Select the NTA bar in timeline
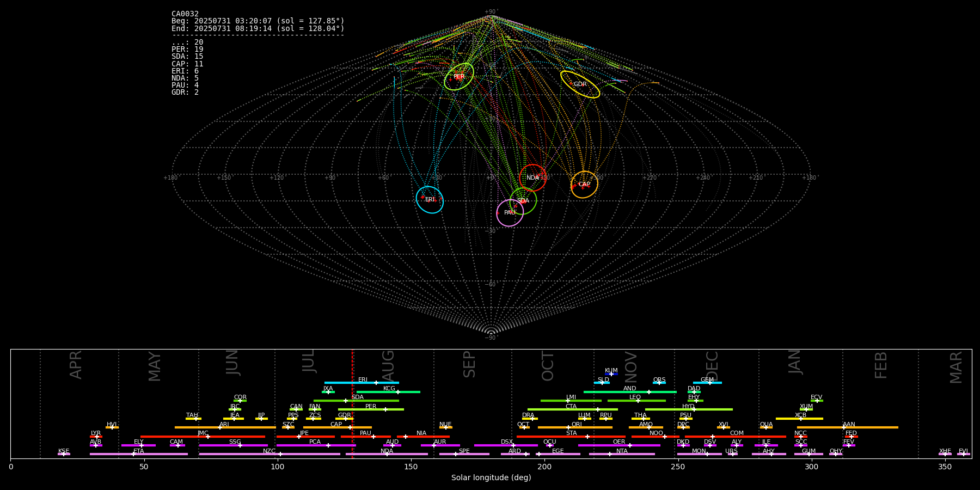 click(x=622, y=454)
